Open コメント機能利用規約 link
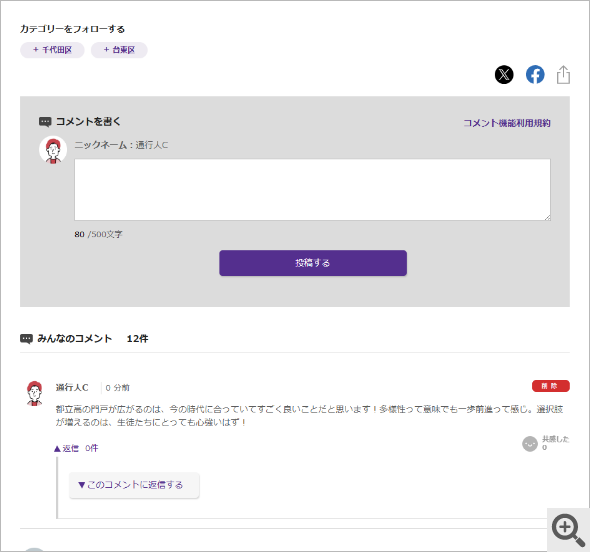 (506, 123)
